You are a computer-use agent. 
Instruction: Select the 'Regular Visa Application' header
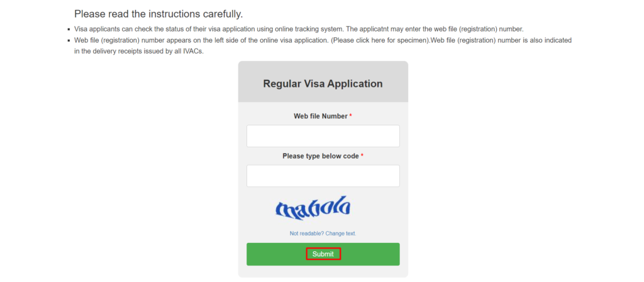(x=323, y=84)
